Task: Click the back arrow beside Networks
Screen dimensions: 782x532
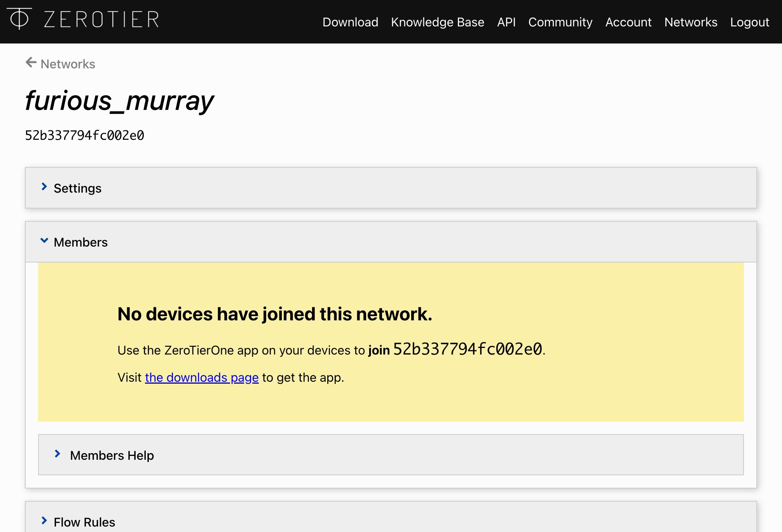Action: [x=31, y=63]
